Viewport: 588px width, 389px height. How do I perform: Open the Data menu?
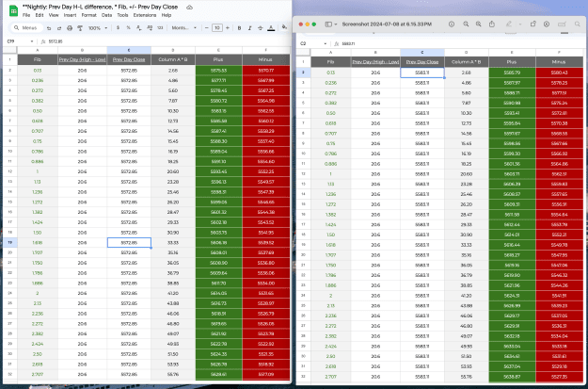pos(106,15)
